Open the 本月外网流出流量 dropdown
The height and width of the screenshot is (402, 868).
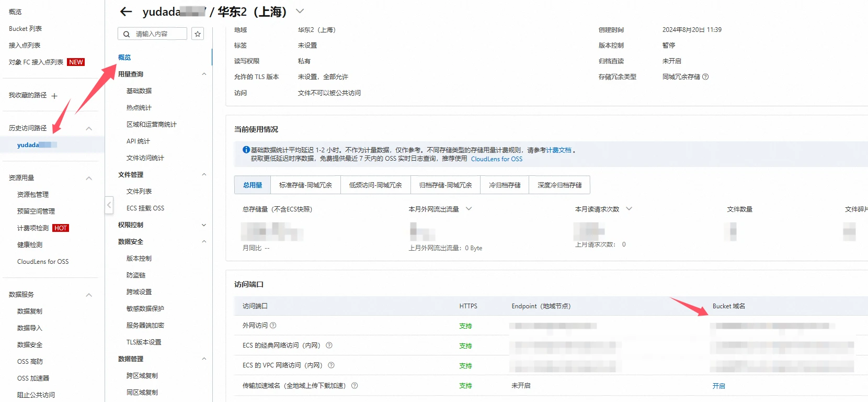(x=469, y=209)
